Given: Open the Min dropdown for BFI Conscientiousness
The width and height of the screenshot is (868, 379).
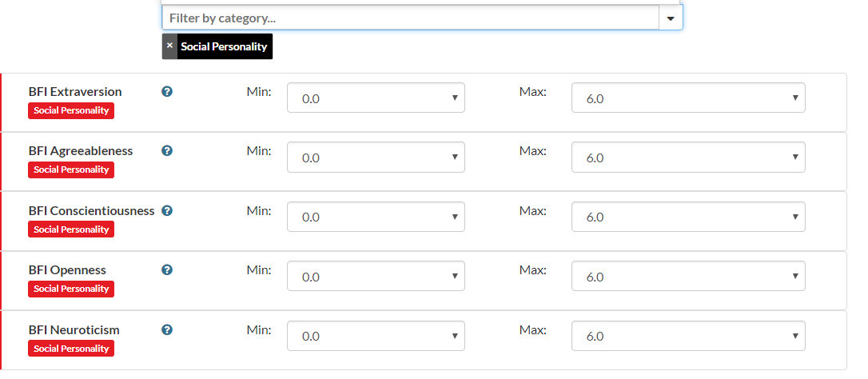Looking at the screenshot, I should point(376,217).
